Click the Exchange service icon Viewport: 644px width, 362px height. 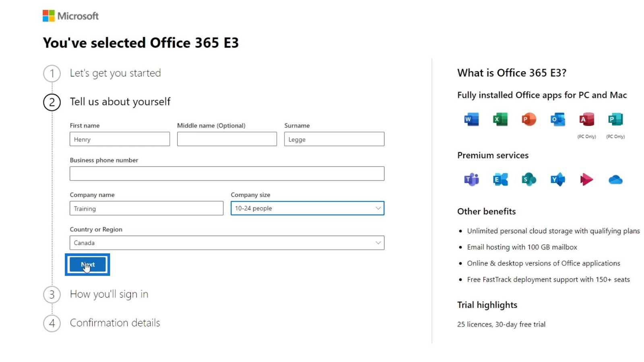tap(500, 179)
